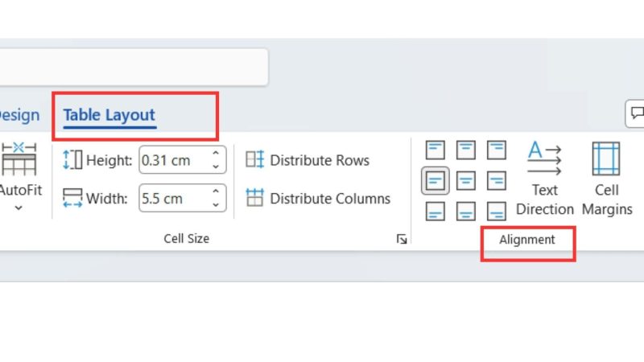The image size is (644, 362).
Task: Switch to the Table Layout tab
Action: click(x=109, y=115)
